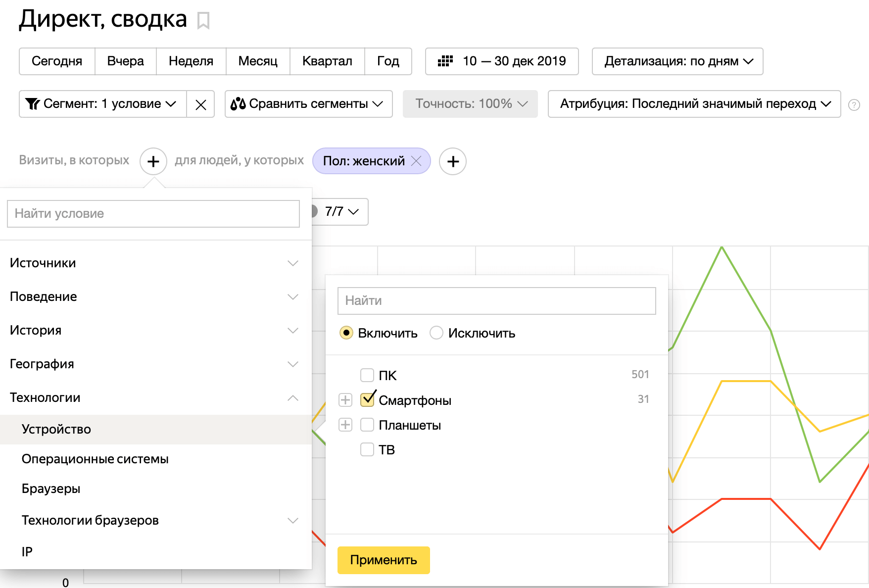Image resolution: width=869 pixels, height=588 pixels.
Task: Add another user condition with the plus icon
Action: (452, 161)
